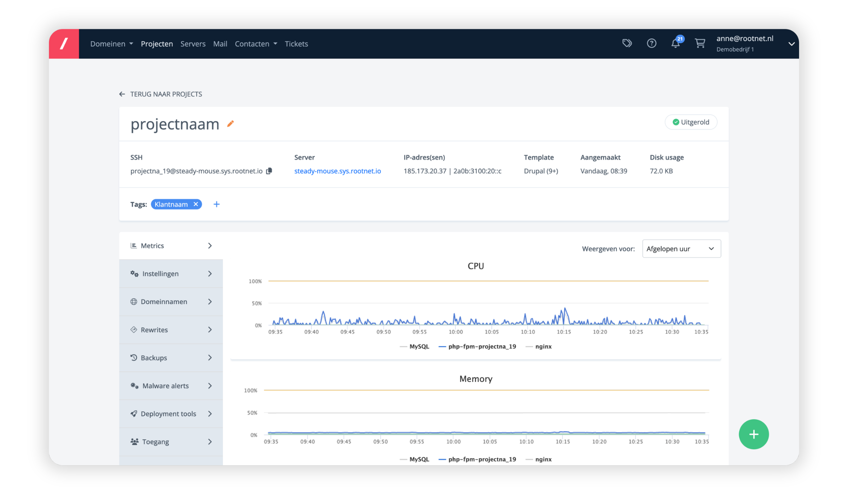The width and height of the screenshot is (848, 504).
Task: Click the red slash logo
Action: pos(64,43)
